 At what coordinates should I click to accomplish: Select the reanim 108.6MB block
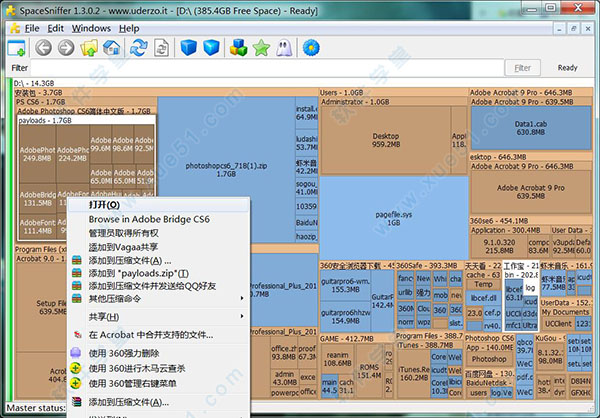[x=338, y=359]
